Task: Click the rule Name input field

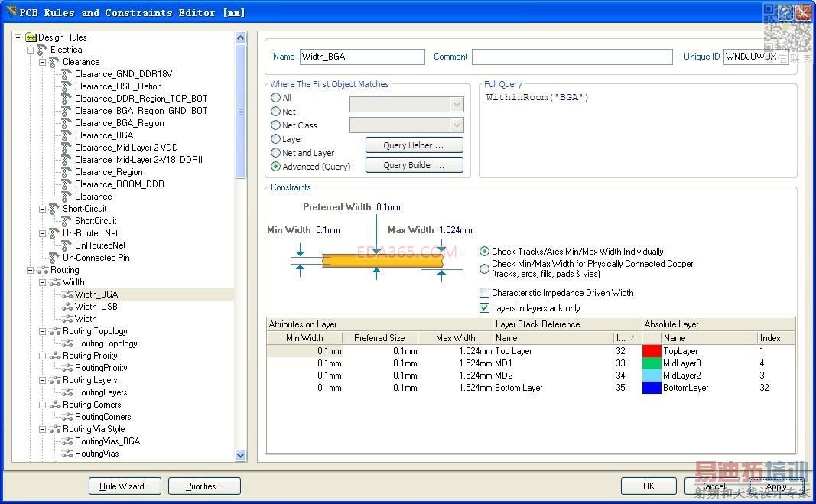Action: coord(362,57)
